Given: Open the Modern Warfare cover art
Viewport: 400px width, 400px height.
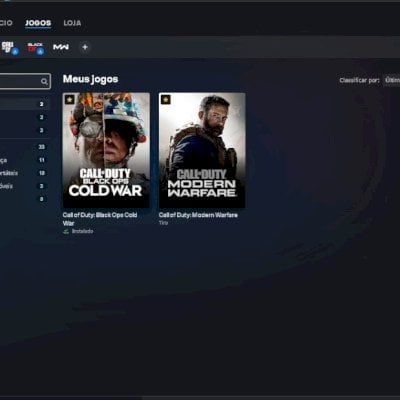Looking at the screenshot, I should (202, 150).
